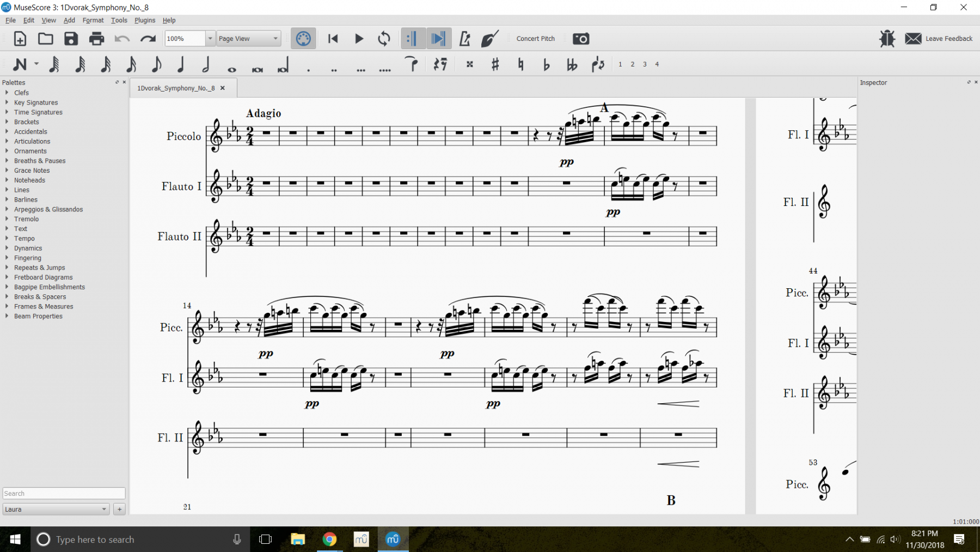
Task: Select the half note duration
Action: [x=206, y=64]
